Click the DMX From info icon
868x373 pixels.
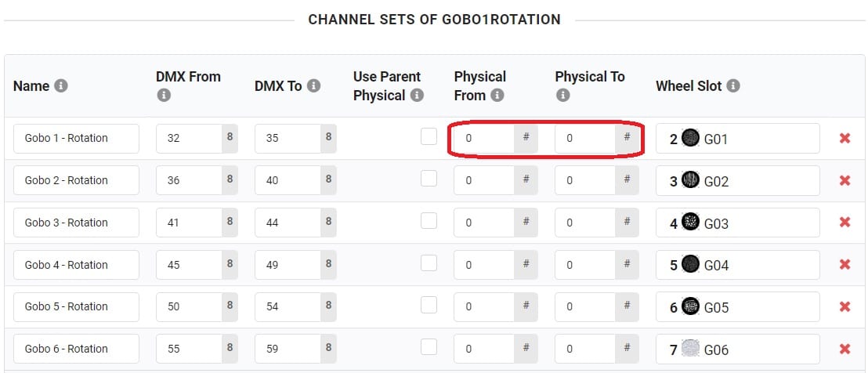164,96
